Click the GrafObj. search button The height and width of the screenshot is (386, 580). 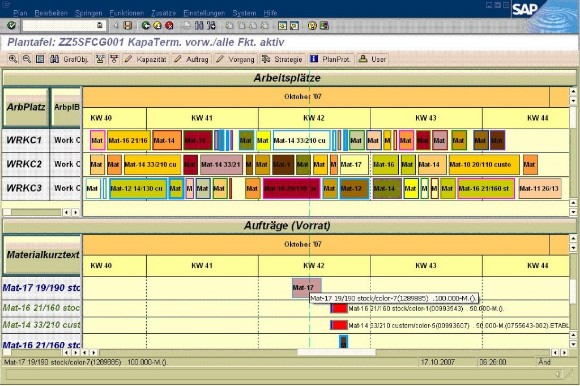70,59
